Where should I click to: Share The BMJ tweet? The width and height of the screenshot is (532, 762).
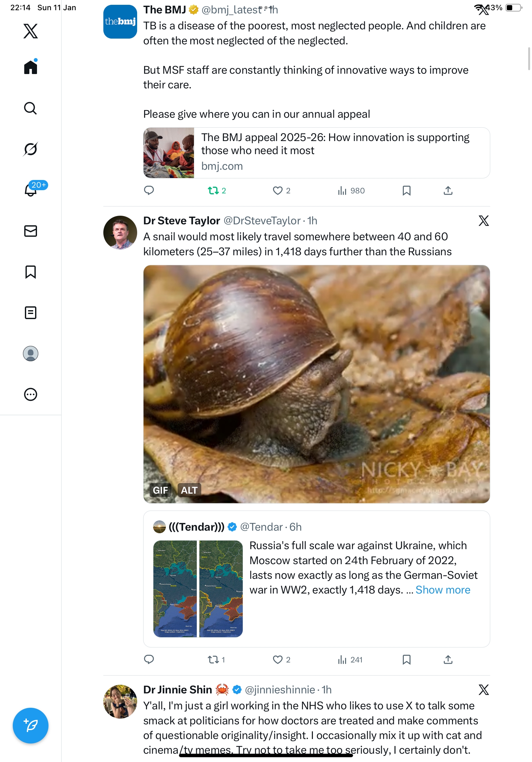coord(448,190)
